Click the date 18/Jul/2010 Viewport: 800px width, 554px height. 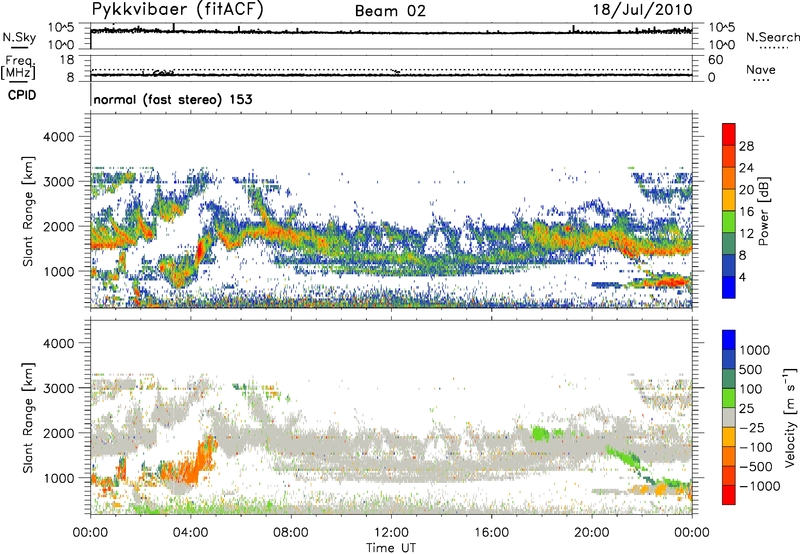tap(642, 10)
